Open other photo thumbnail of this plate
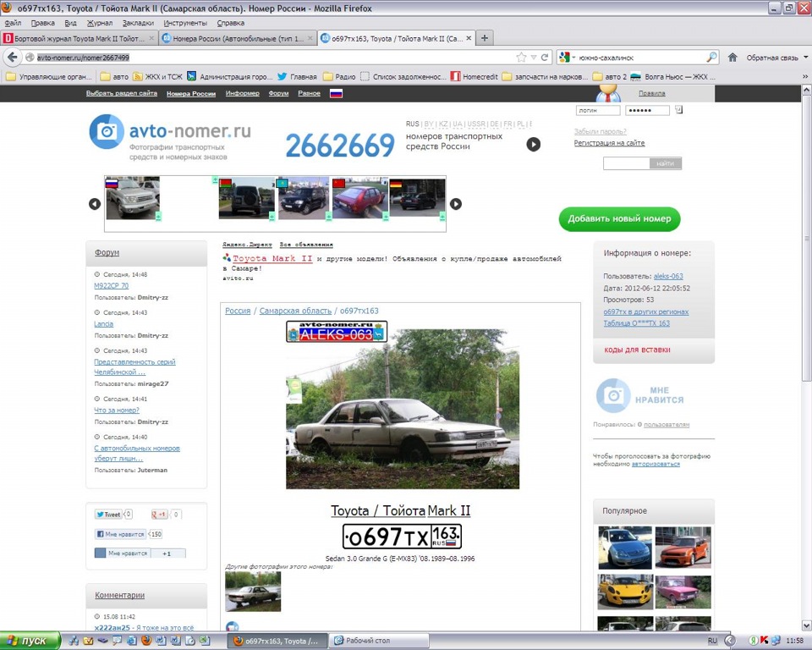The image size is (812, 650). pyautogui.click(x=253, y=592)
